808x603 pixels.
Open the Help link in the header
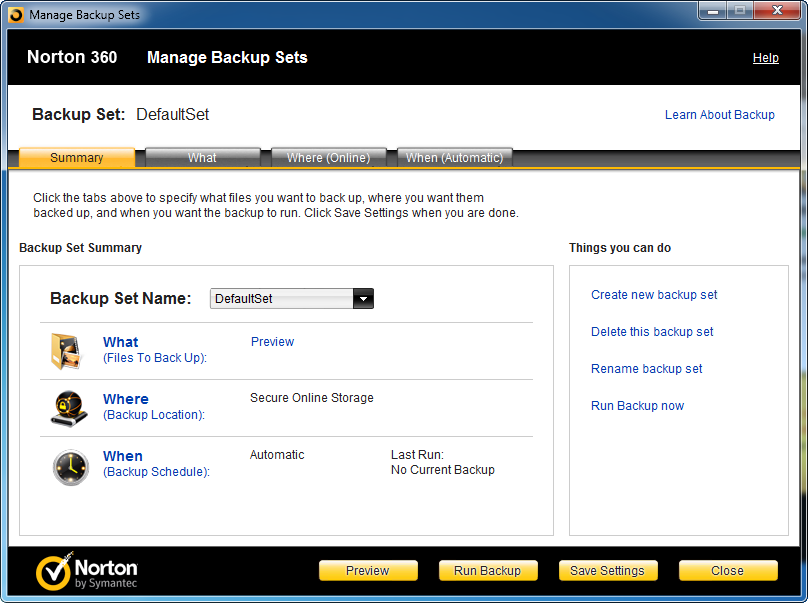(766, 58)
